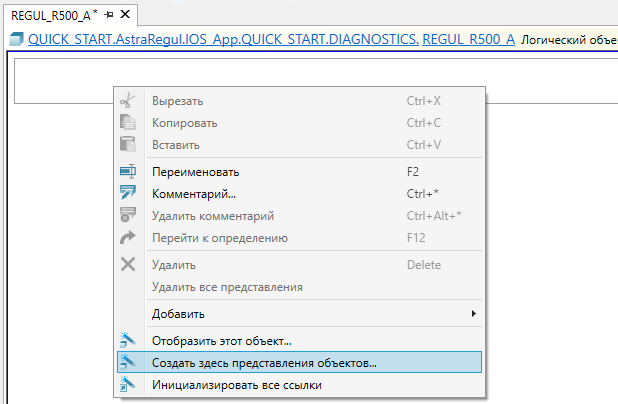The height and width of the screenshot is (404, 618).
Task: Click the object icon before the breadcrumb path
Action: tap(17, 40)
